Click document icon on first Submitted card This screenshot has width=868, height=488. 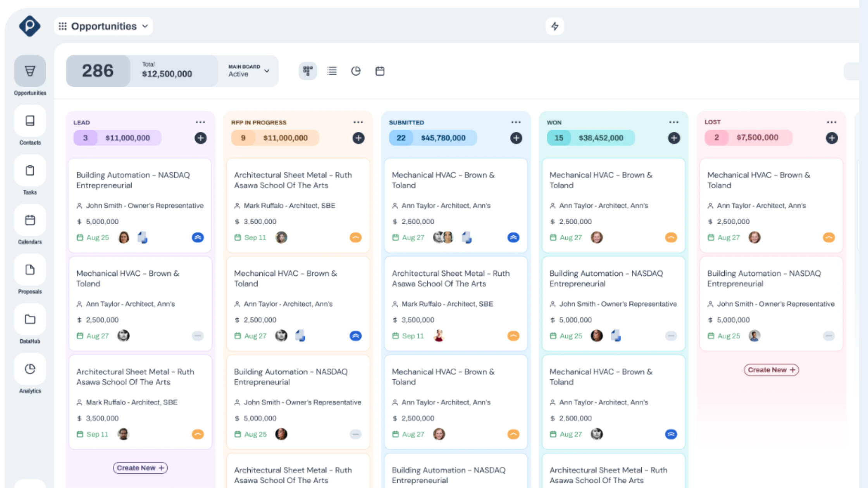(467, 237)
